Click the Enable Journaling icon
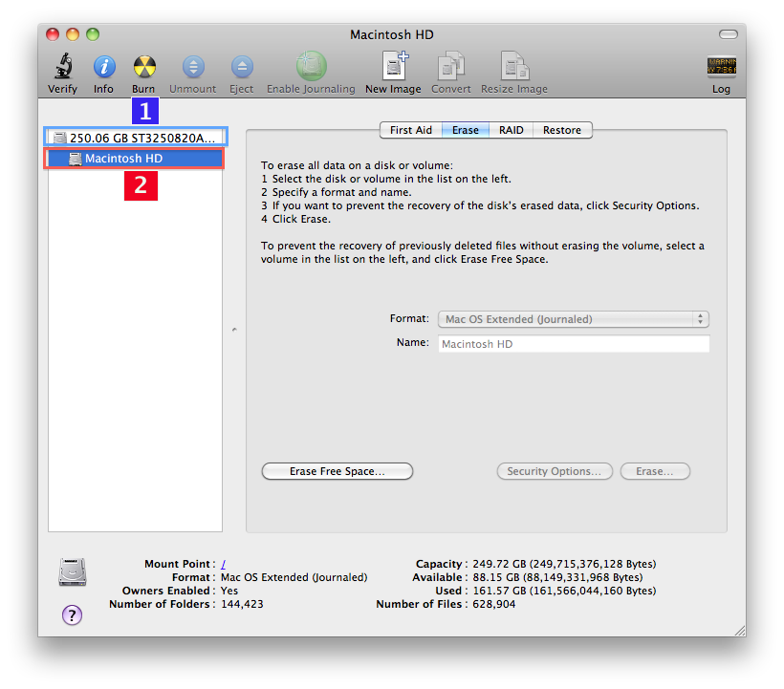Image resolution: width=784 pixels, height=689 pixels. [311, 66]
